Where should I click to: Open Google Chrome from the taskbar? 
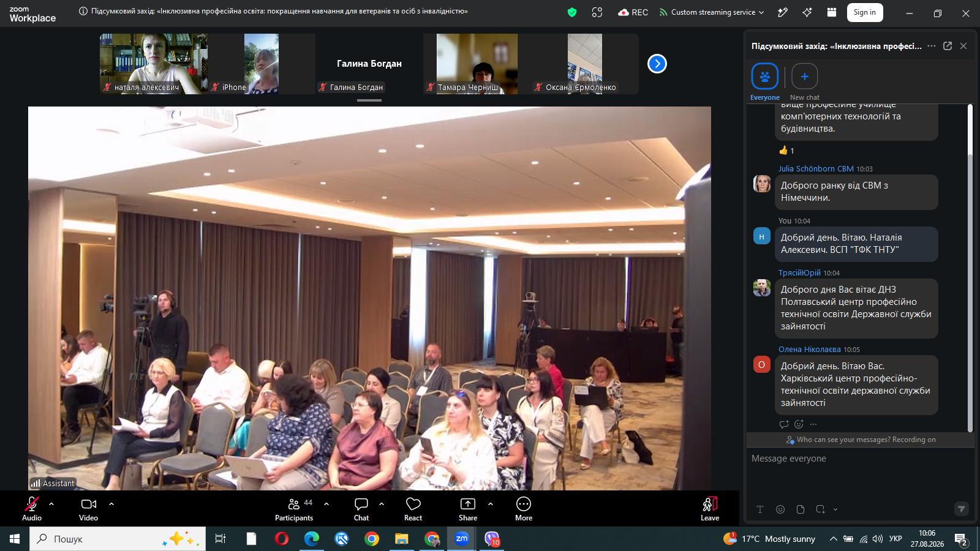pos(372,539)
